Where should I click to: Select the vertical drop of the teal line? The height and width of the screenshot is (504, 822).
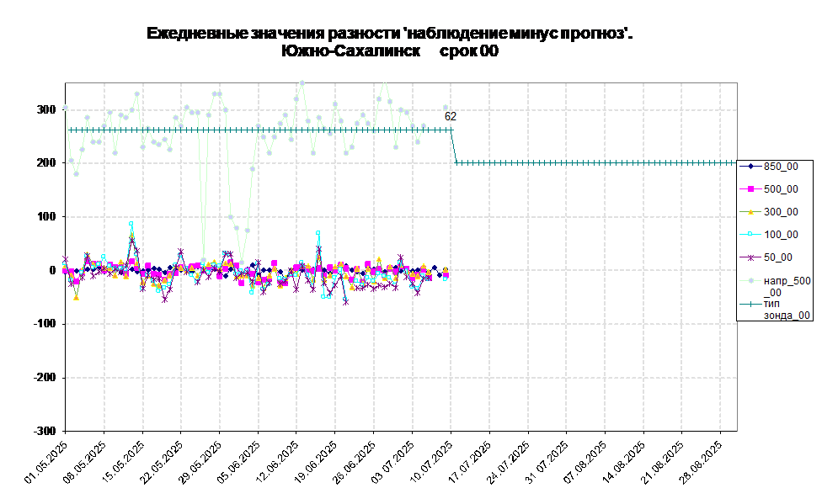(x=454, y=147)
